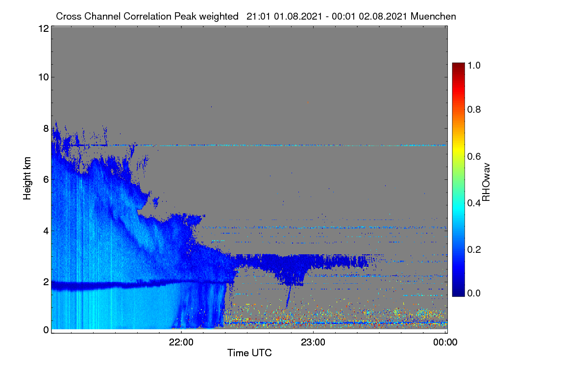The image size is (588, 392).
Task: Select the Time UTC axis title
Action: pos(249,353)
